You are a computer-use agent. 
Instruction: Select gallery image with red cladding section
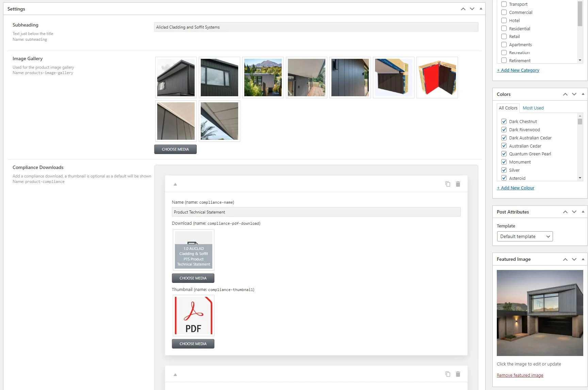coord(437,78)
